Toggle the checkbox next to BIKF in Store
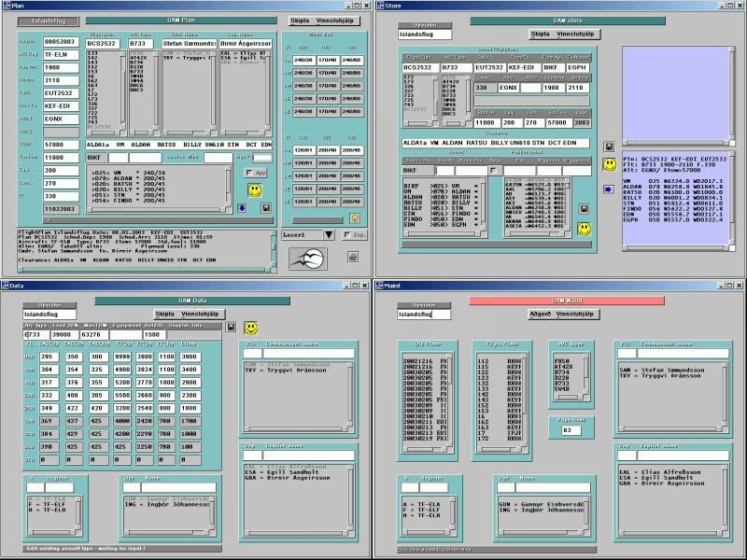 [x=494, y=171]
